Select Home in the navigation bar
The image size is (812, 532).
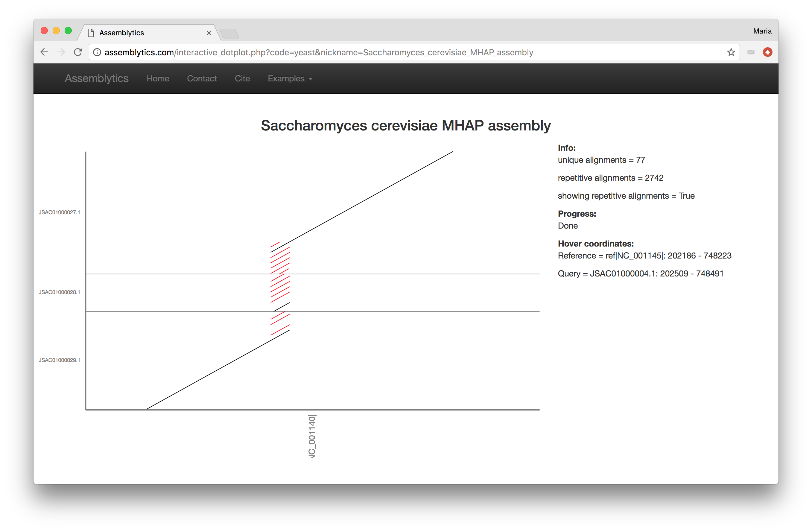coord(158,78)
